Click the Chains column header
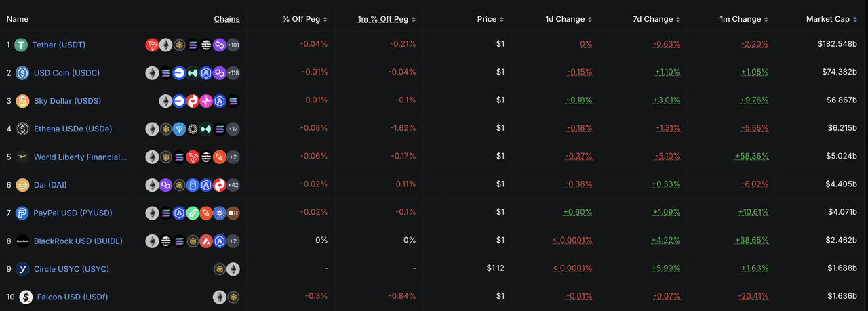This screenshot has width=868, height=311. (226, 19)
